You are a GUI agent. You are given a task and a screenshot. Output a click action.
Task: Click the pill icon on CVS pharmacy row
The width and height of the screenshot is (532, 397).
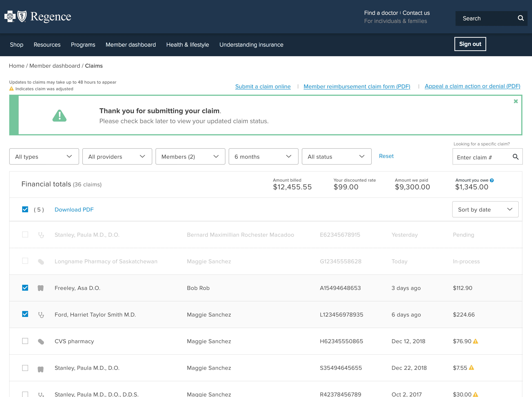click(x=41, y=342)
